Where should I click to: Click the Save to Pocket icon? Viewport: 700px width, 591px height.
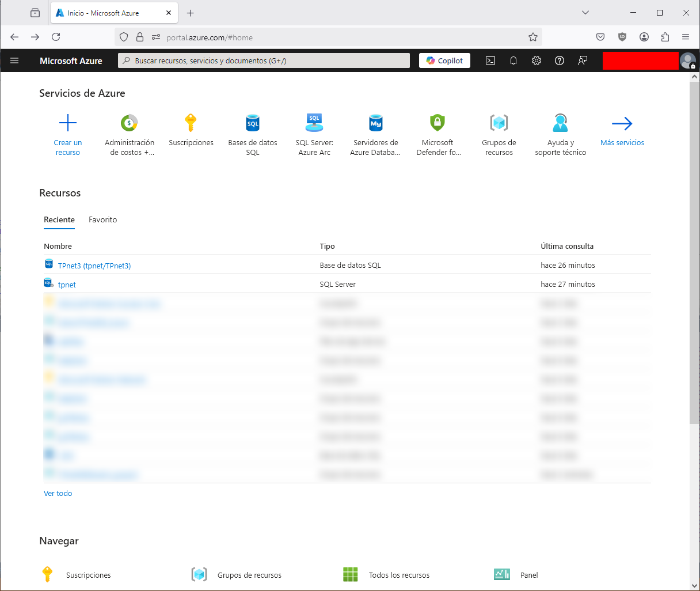(x=600, y=37)
